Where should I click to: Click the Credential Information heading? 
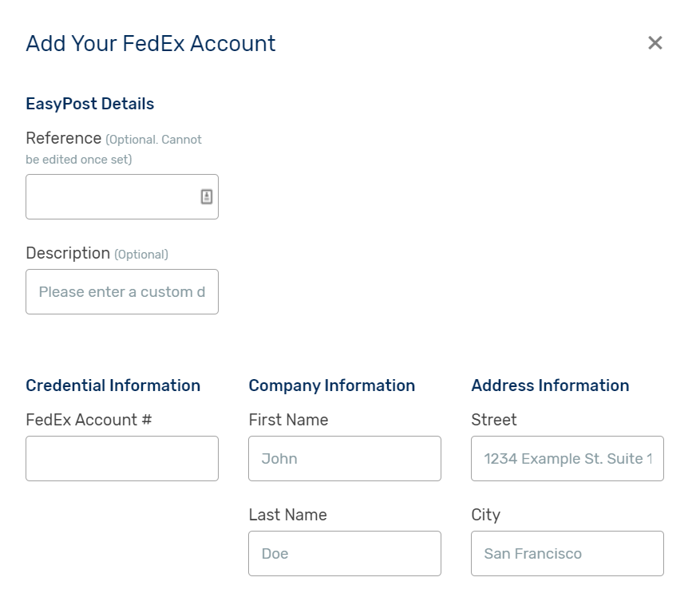coord(113,385)
